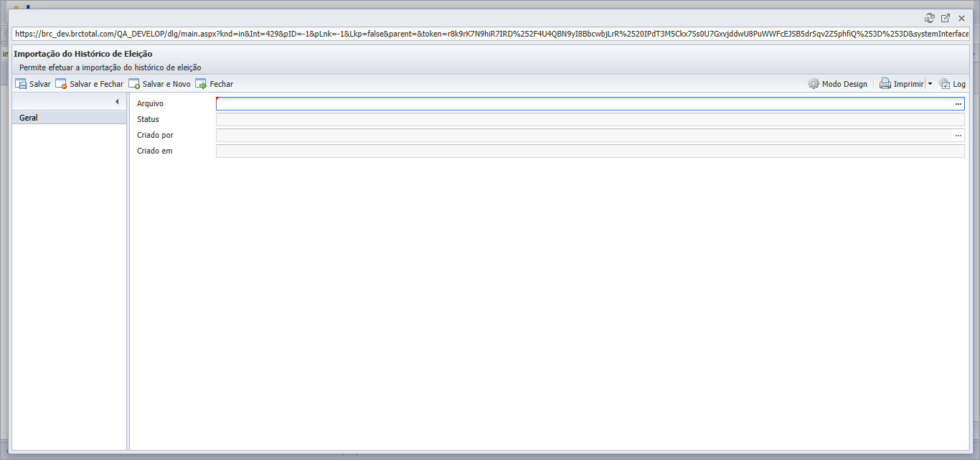Click the Criado por label
The image size is (980, 460).
[155, 135]
